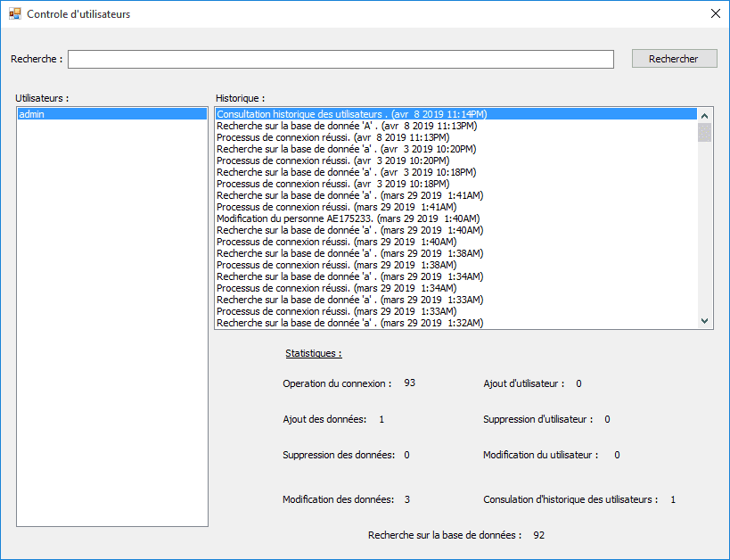This screenshot has width=730, height=560.
Task: Click the Historique list label
Action: tap(241, 98)
